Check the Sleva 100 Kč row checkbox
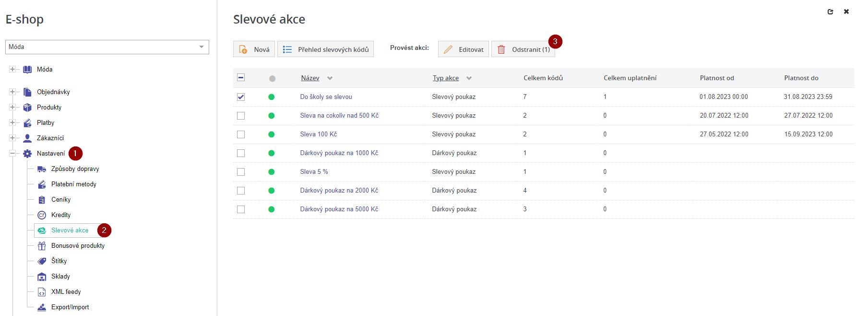Image resolution: width=868 pixels, height=316 pixels. click(241, 134)
